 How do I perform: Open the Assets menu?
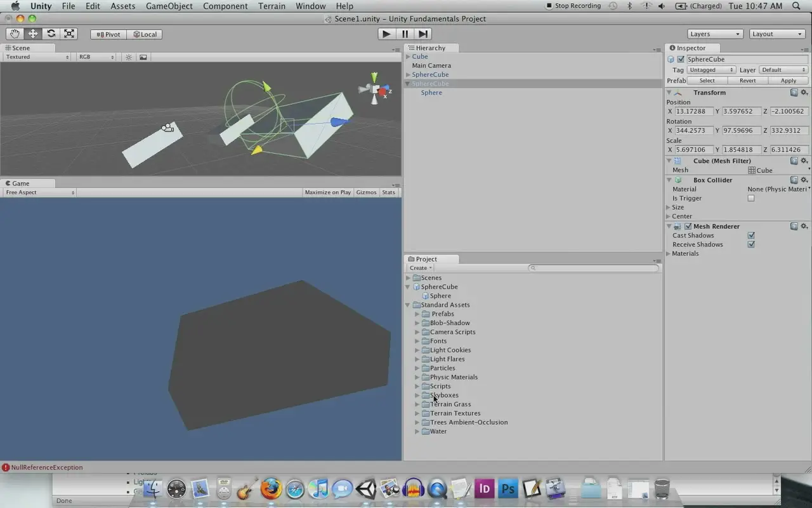pyautogui.click(x=123, y=6)
